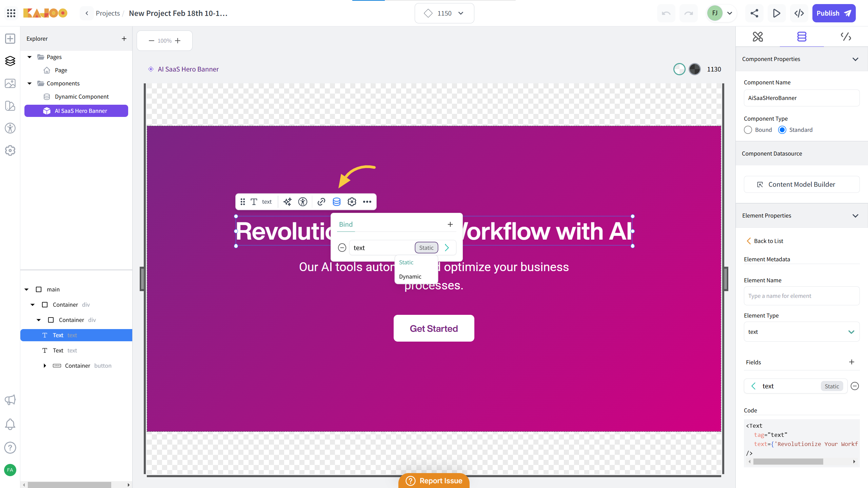The height and width of the screenshot is (488, 868).
Task: Open accessibility icon in left sidebar
Action: pyautogui.click(x=10, y=128)
